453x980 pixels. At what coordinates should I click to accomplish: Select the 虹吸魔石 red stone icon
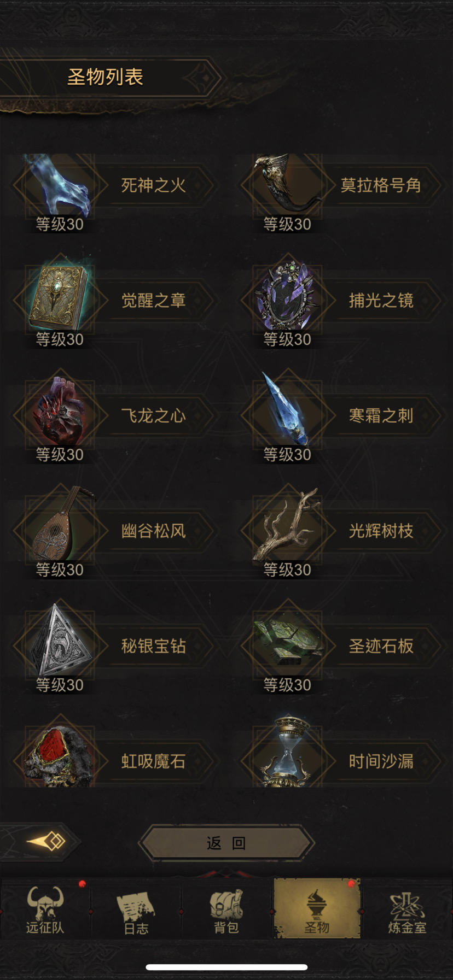click(x=60, y=756)
